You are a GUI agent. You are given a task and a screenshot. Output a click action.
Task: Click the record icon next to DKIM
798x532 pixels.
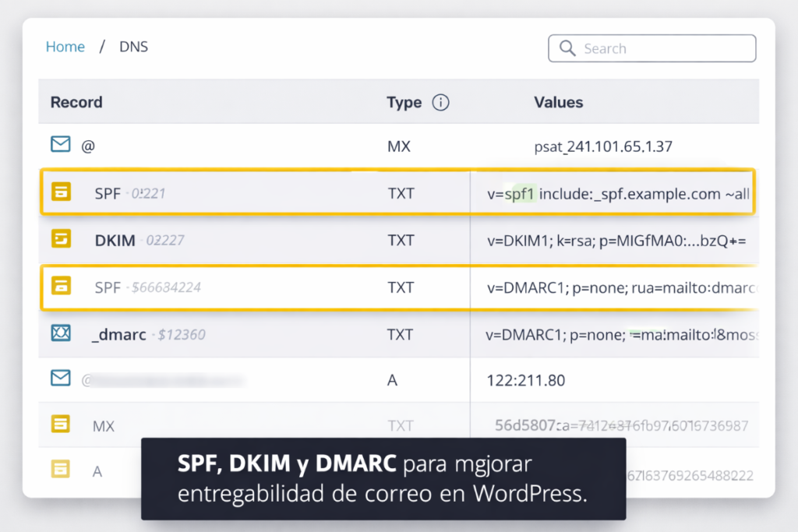click(x=61, y=240)
